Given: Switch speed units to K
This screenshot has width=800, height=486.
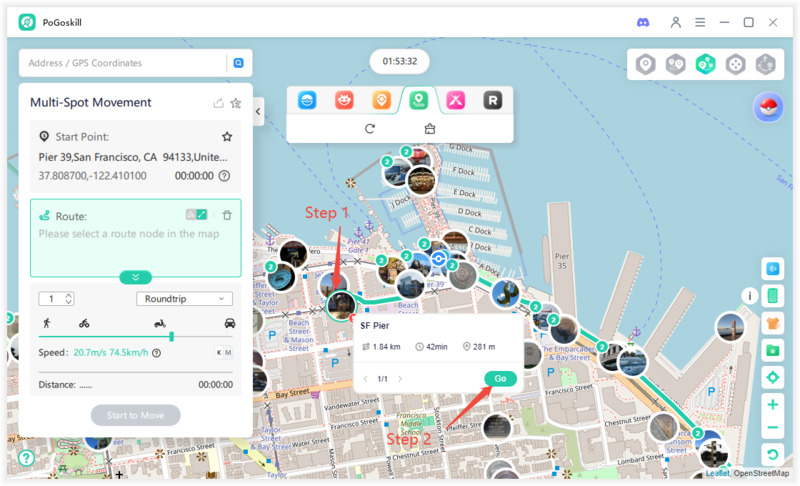Looking at the screenshot, I should (x=219, y=352).
